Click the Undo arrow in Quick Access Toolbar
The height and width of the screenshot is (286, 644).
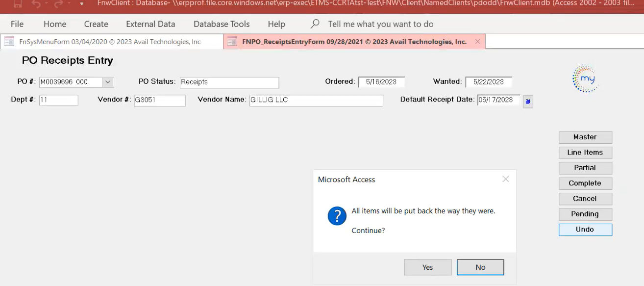[x=36, y=3]
